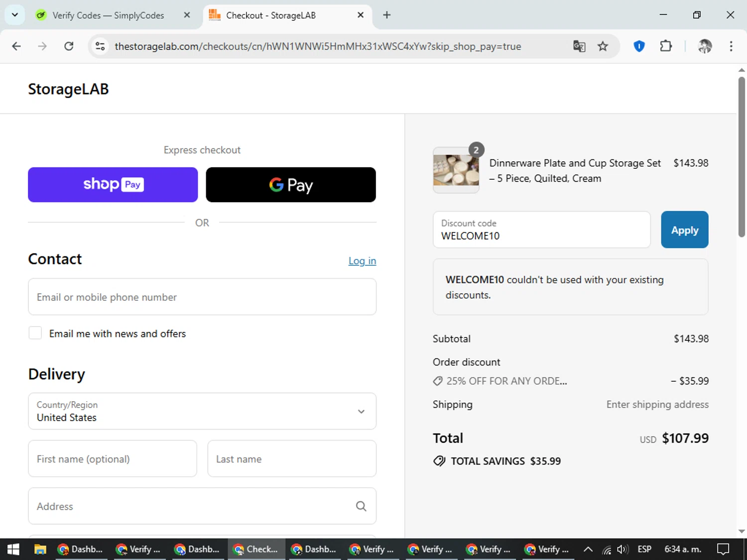Open File Explorer from the taskbar
The width and height of the screenshot is (747, 560).
click(40, 549)
